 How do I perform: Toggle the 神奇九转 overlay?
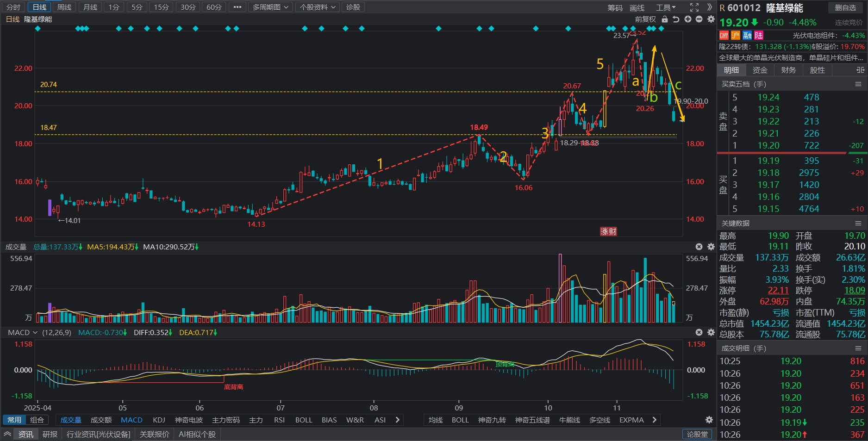492,420
